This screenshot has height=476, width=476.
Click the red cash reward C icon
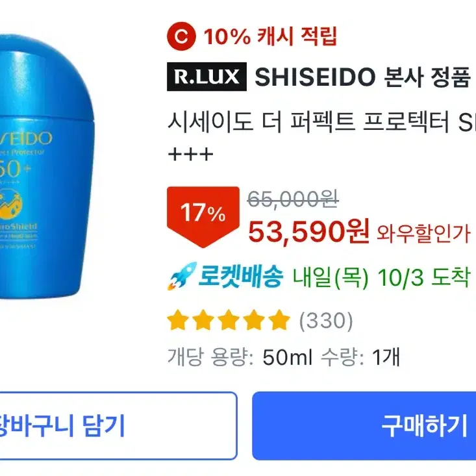181,36
